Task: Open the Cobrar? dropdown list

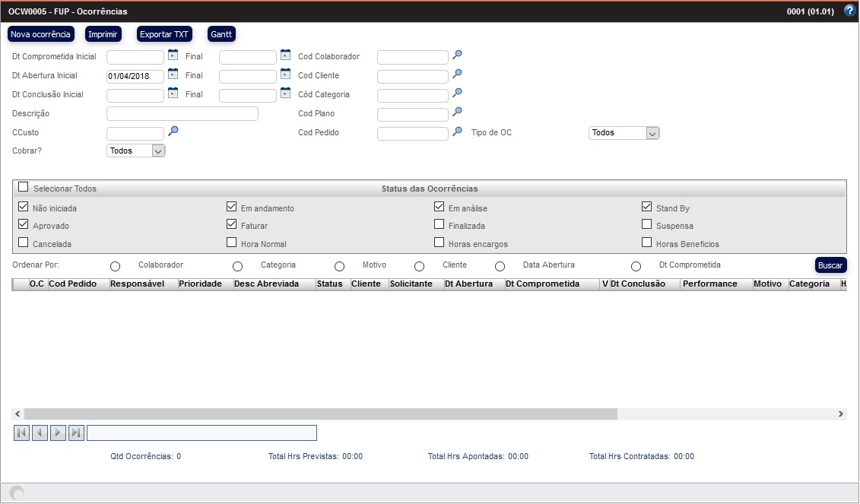Action: [x=136, y=151]
